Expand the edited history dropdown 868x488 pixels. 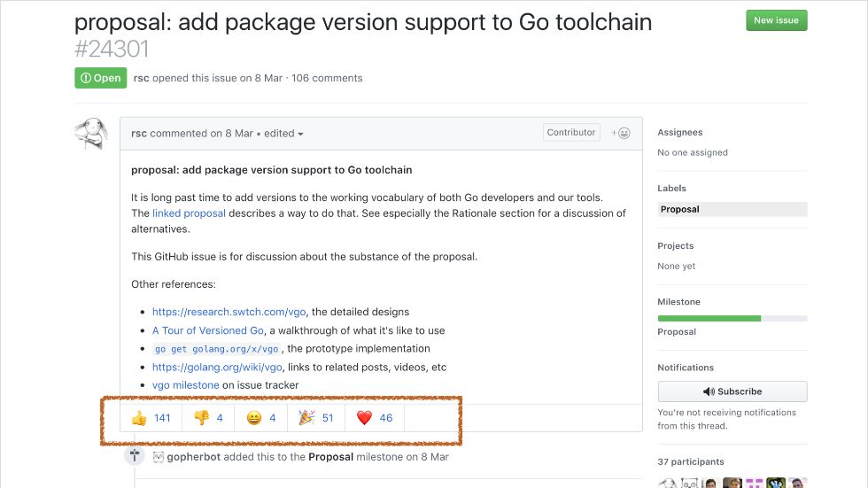tap(283, 134)
